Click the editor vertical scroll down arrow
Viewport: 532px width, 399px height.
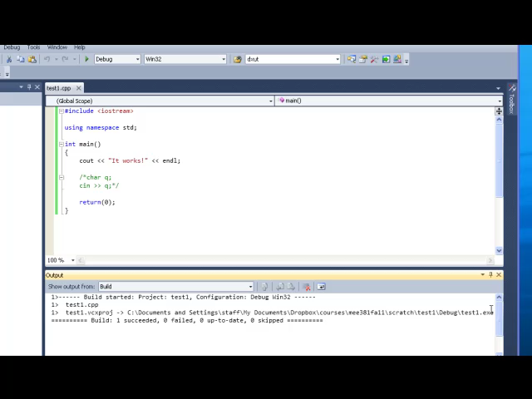pyautogui.click(x=499, y=251)
